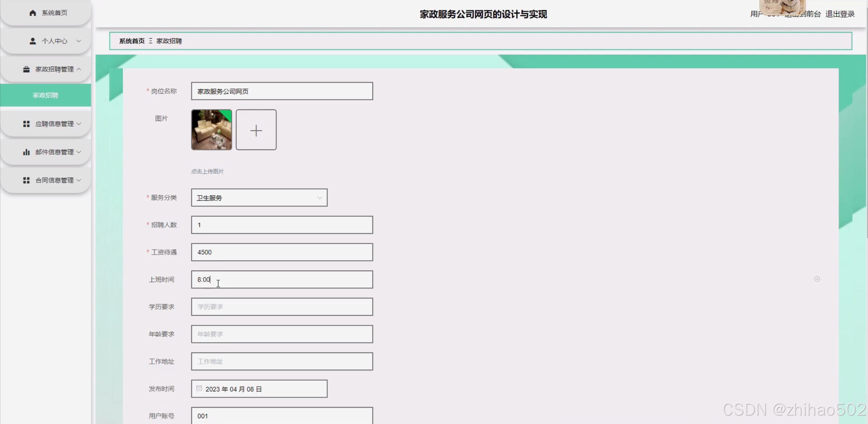This screenshot has height=424, width=868.
Task: Click the plus icon to upload image
Action: pyautogui.click(x=256, y=130)
